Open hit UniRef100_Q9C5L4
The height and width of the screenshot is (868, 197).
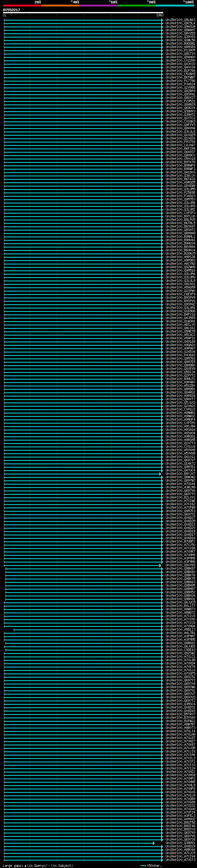pyautogui.click(x=180, y=23)
